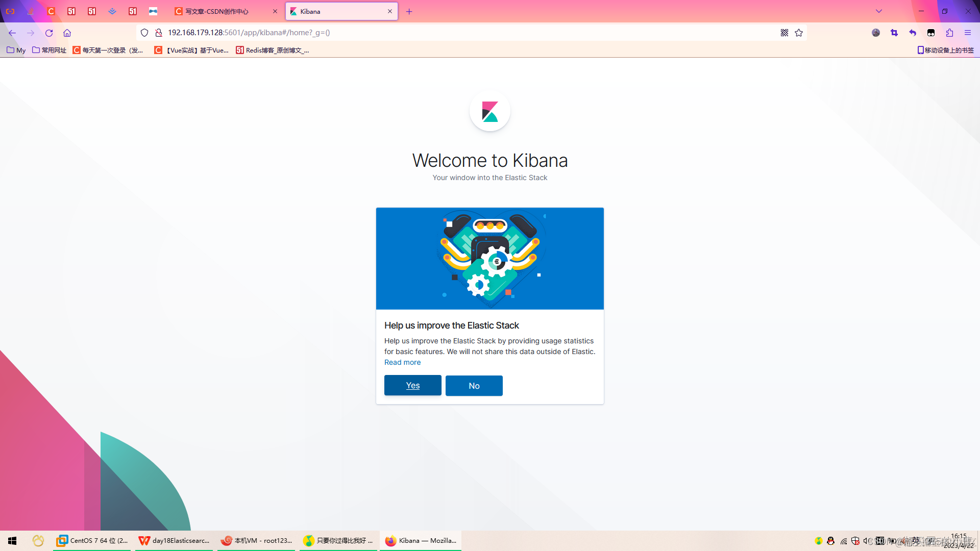This screenshot has width=980, height=551.
Task: Switch to the 写文章-CSDN创作中心 tab
Action: 219,11
